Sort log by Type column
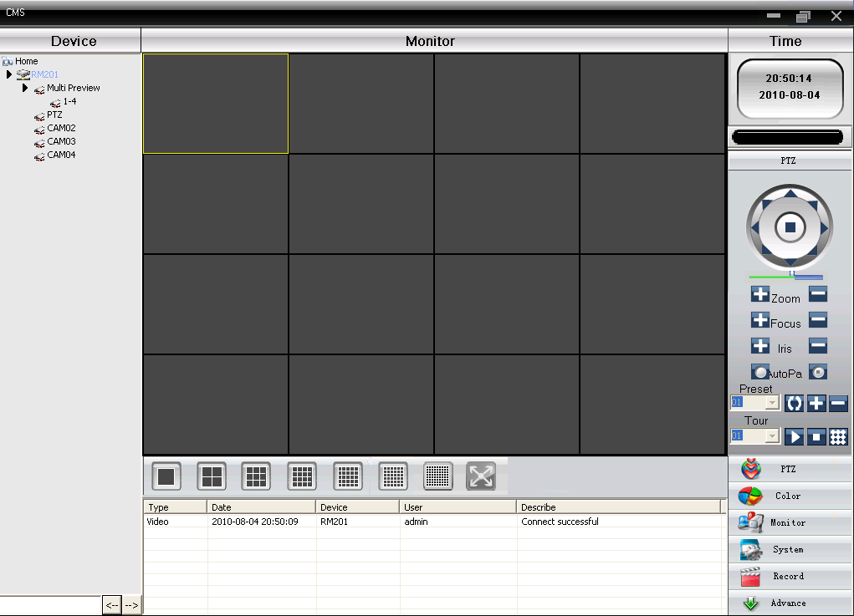Viewport: 854px width, 616px height. [175, 507]
